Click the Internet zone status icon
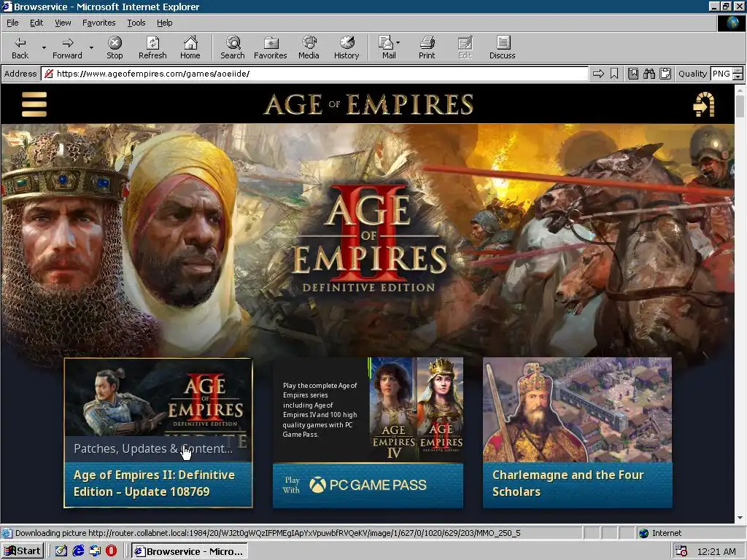This screenshot has height=560, width=747. 643,533
